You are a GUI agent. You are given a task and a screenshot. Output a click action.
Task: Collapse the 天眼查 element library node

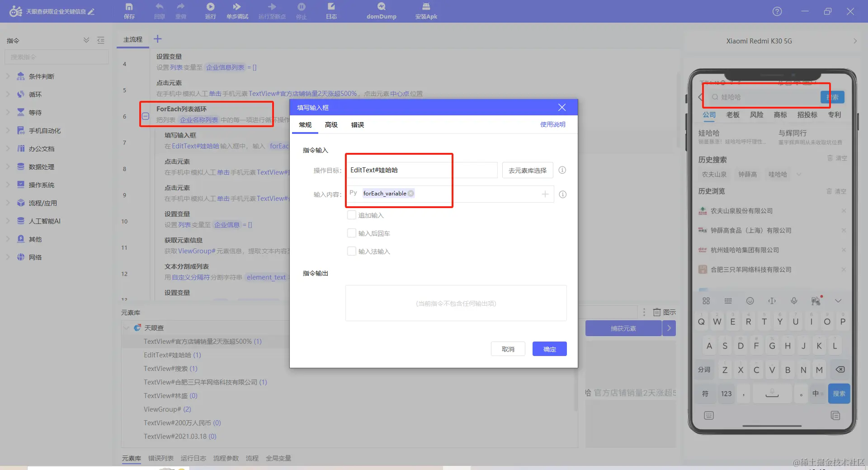[x=127, y=328]
